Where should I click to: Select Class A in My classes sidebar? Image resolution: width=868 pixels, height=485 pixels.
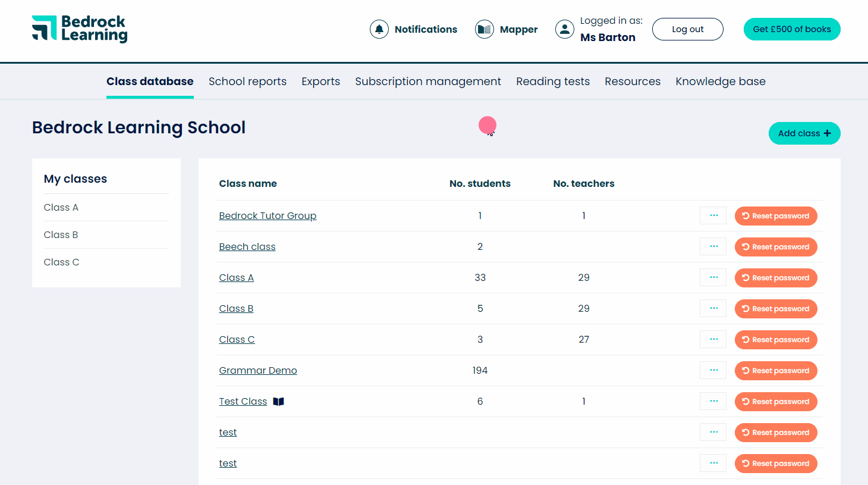point(61,207)
